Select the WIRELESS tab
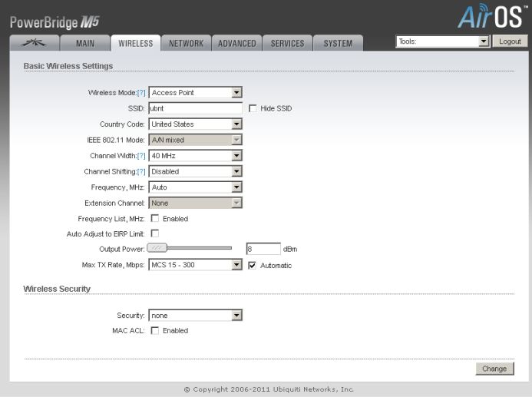532x397 pixels. click(x=135, y=43)
